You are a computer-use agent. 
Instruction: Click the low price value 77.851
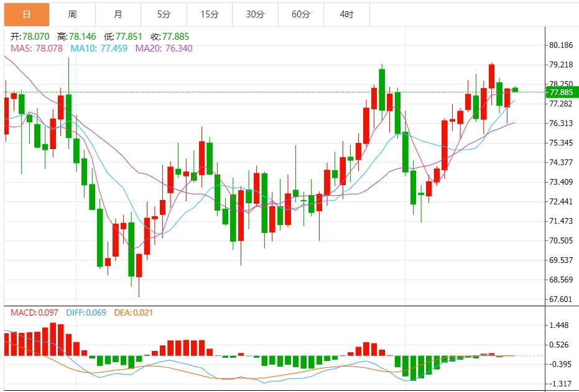pyautogui.click(x=129, y=37)
